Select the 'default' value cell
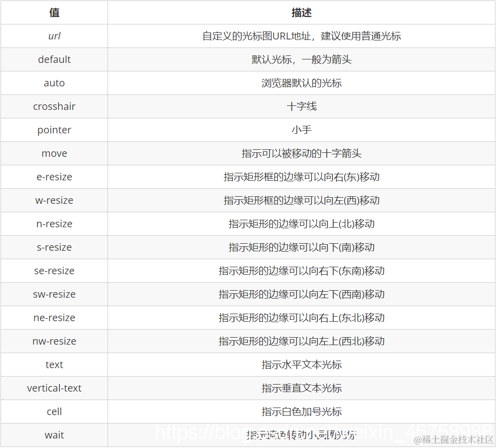 (x=54, y=59)
